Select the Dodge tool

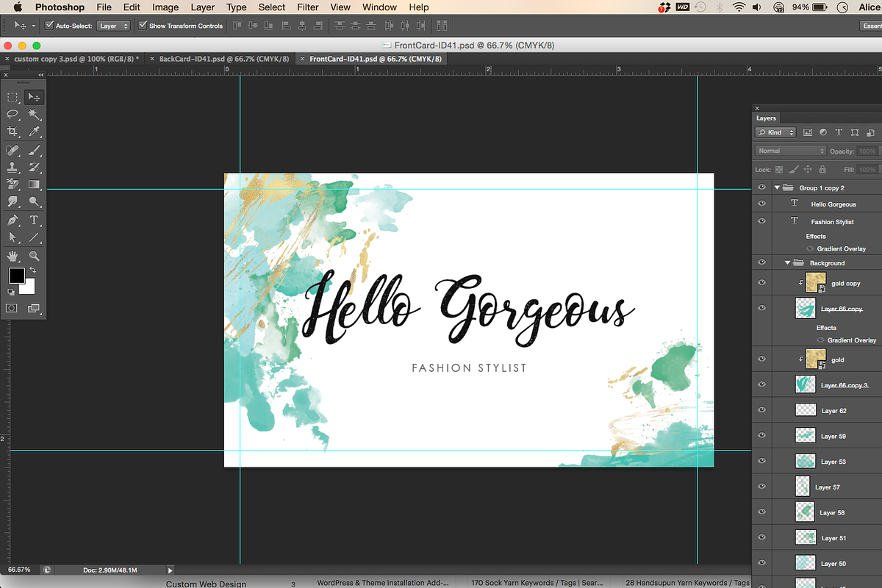pos(34,201)
